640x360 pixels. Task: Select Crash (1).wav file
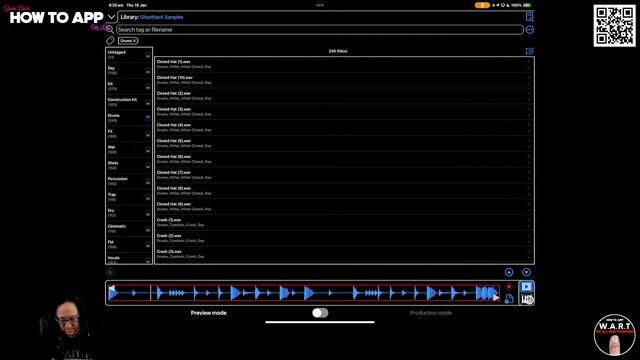344,222
